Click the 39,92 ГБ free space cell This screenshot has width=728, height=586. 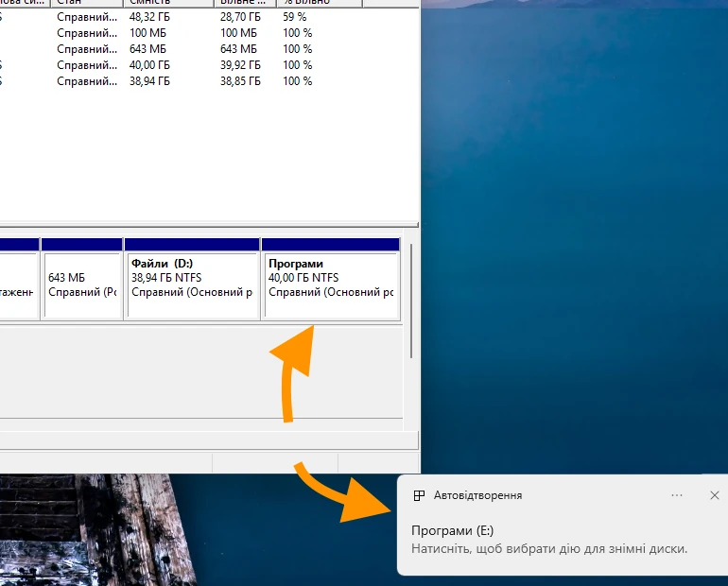[x=240, y=65]
